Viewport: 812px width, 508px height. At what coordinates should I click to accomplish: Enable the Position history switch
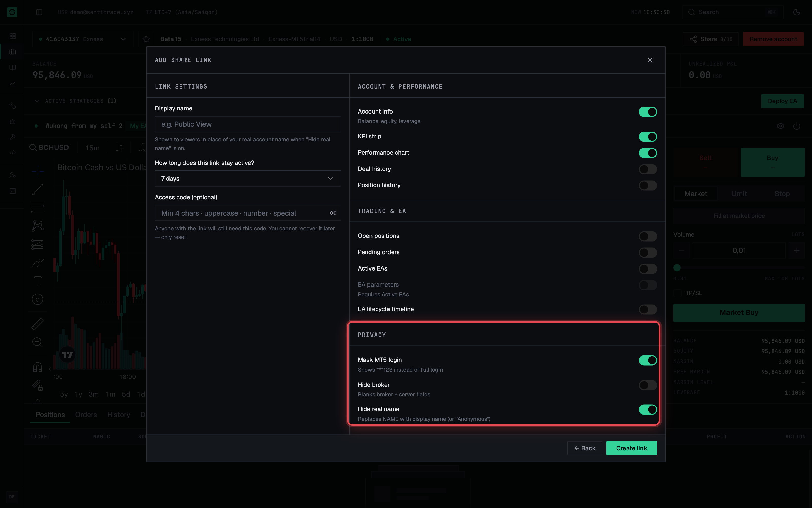(x=648, y=185)
